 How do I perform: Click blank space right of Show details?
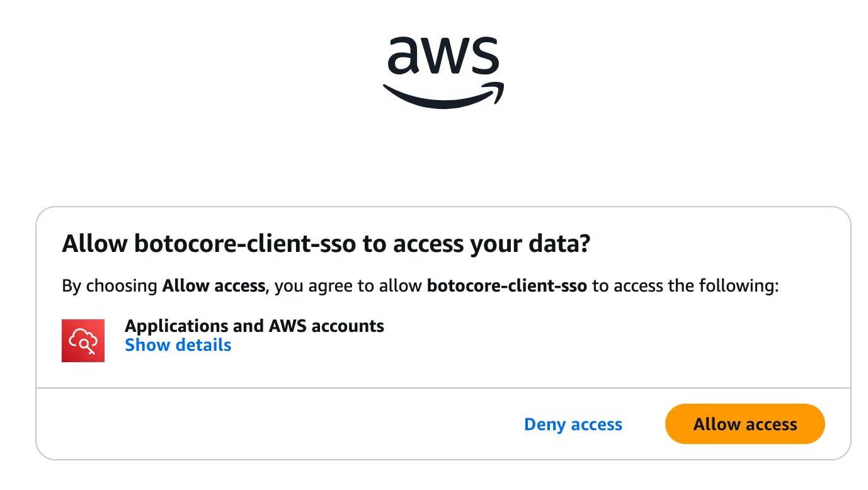(504, 345)
